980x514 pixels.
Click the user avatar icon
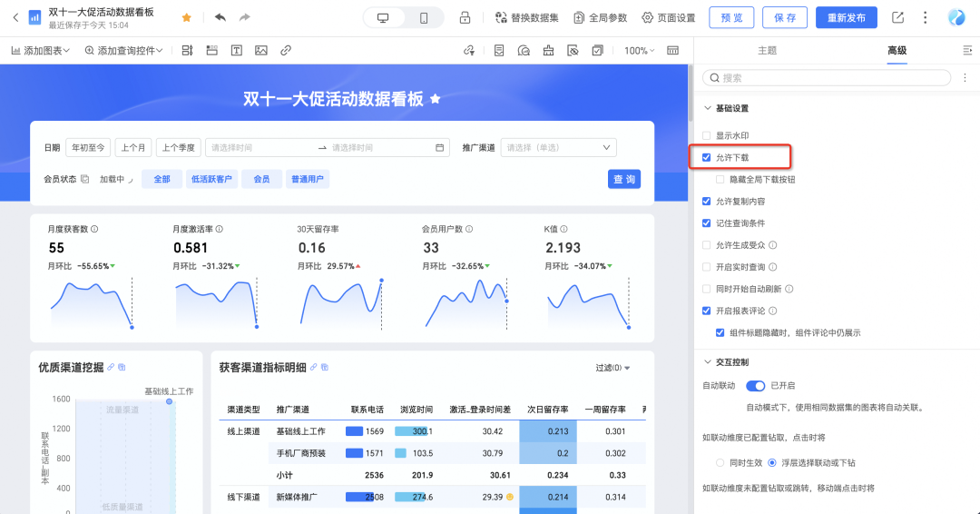[956, 17]
